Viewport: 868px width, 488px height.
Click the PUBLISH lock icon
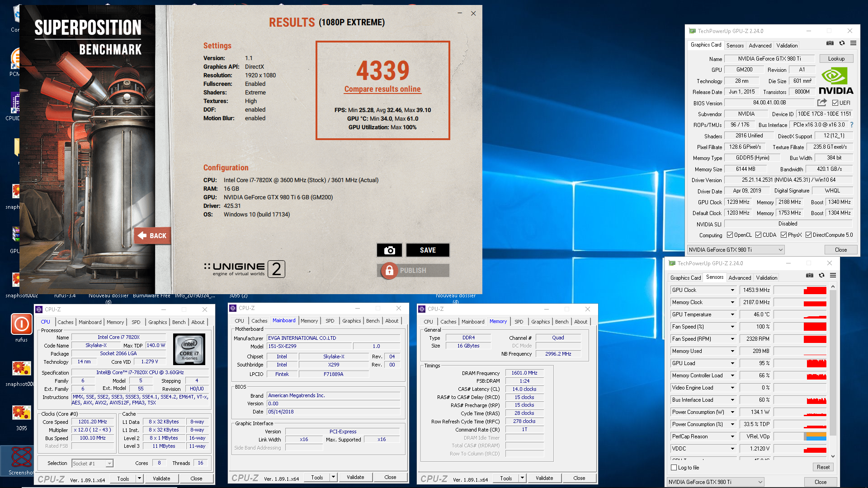[x=389, y=271]
